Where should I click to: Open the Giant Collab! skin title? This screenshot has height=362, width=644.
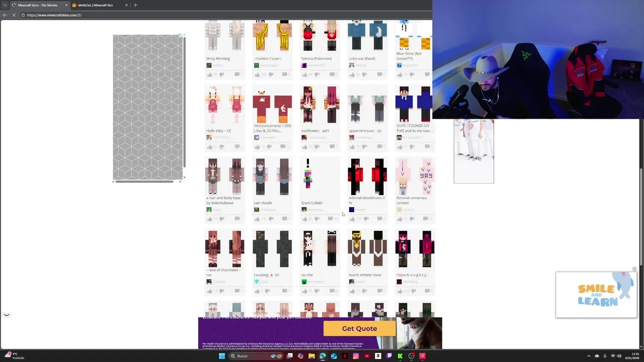(312, 203)
